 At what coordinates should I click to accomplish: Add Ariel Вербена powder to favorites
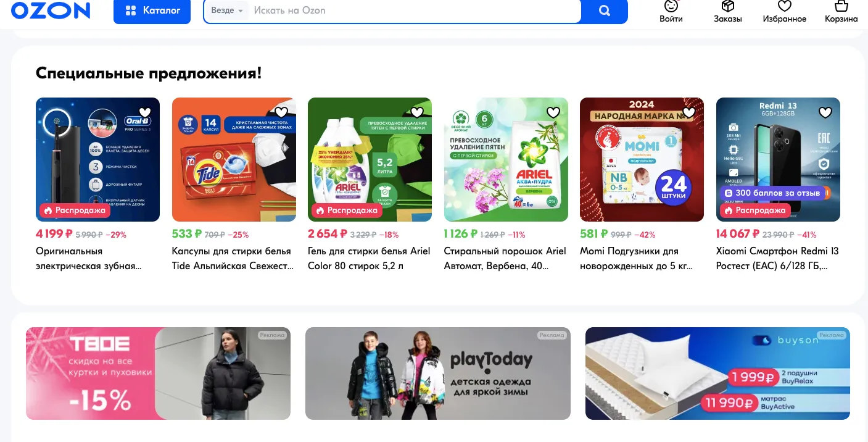coord(553,112)
